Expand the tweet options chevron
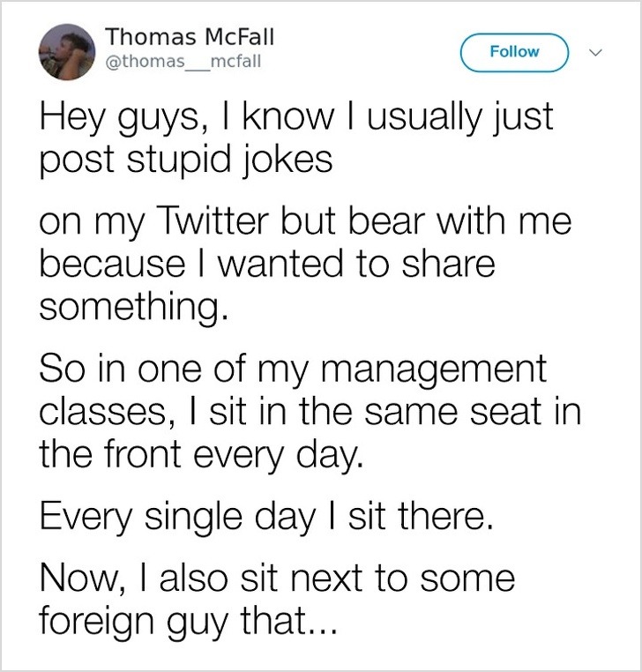Image resolution: width=642 pixels, height=672 pixels. 597,53
